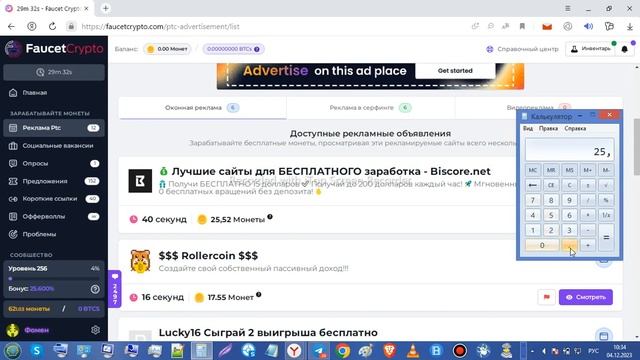Click the Biscore.net ad title

click(325, 171)
